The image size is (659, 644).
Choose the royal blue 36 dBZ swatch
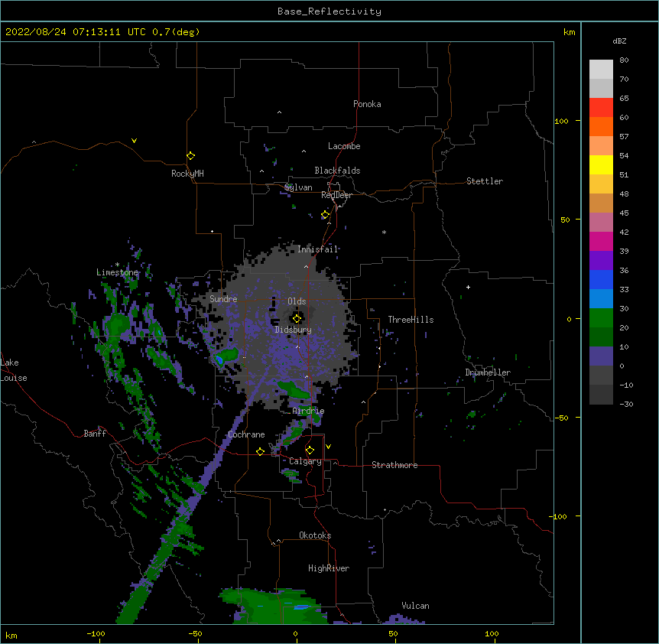click(601, 279)
